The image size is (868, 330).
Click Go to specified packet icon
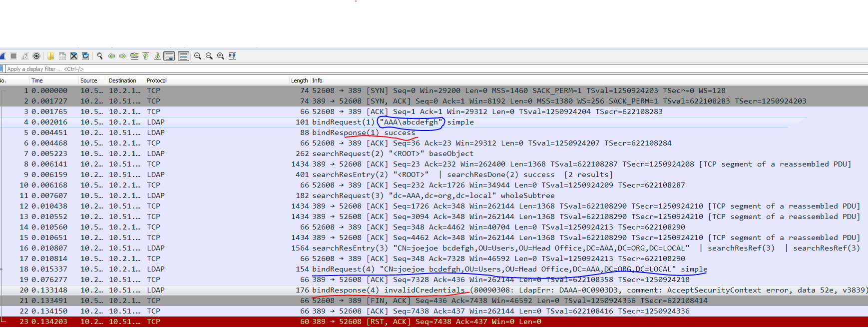[x=134, y=56]
